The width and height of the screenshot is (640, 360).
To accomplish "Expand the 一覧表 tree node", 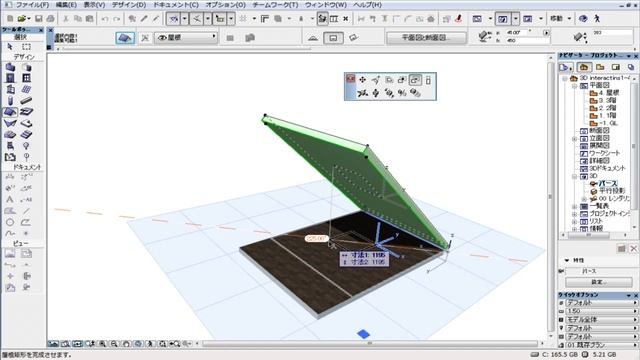I will (x=574, y=207).
